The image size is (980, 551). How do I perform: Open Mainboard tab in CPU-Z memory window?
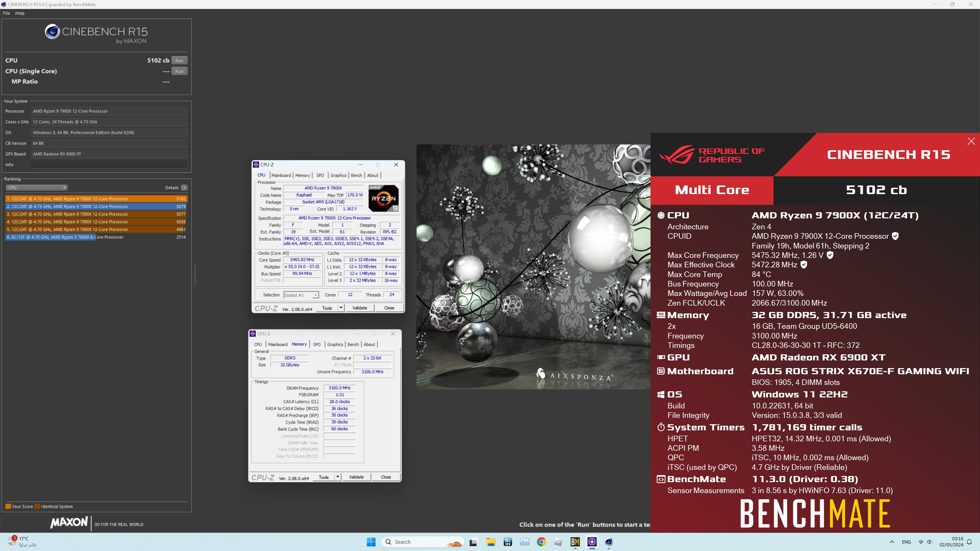point(278,345)
